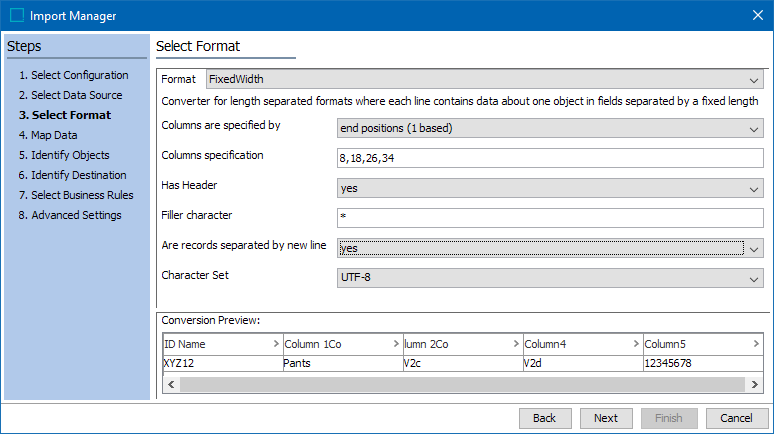Open the Format dropdown
Viewport: 774px width, 434px height.
[754, 79]
